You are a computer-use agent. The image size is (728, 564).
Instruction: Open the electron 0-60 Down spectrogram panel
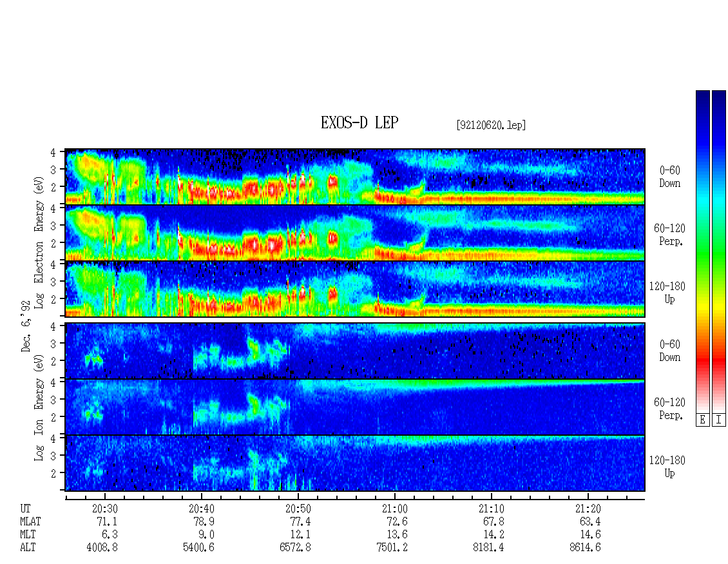pos(355,177)
